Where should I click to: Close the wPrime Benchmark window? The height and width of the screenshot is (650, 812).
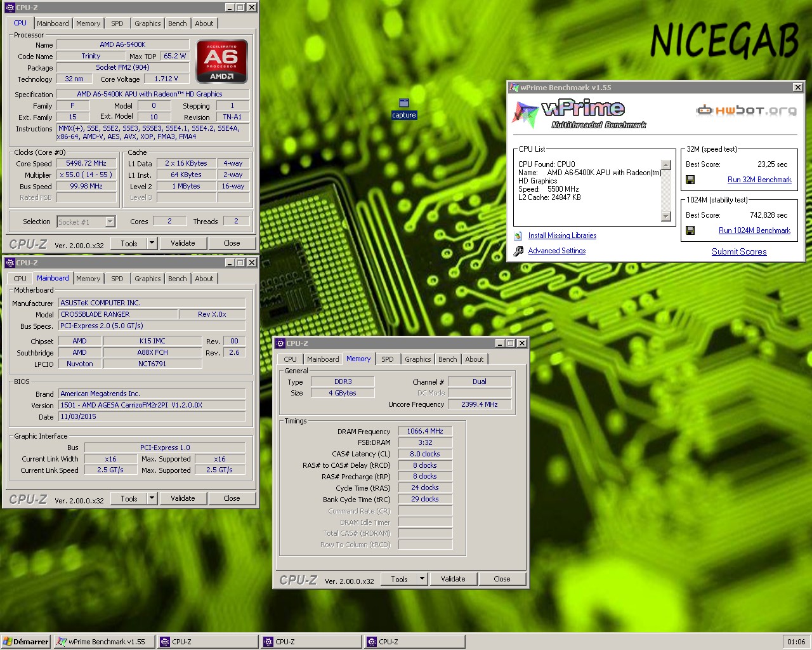coord(797,88)
